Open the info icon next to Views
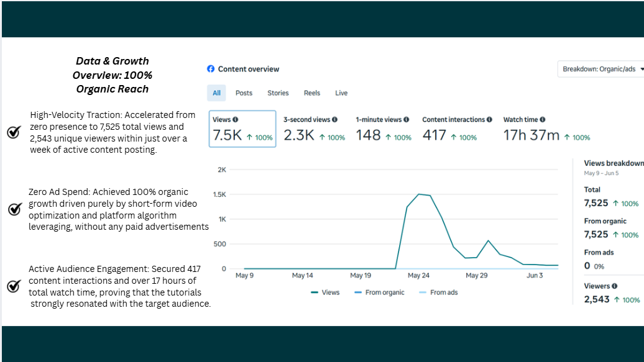644x362 pixels. [x=236, y=119]
